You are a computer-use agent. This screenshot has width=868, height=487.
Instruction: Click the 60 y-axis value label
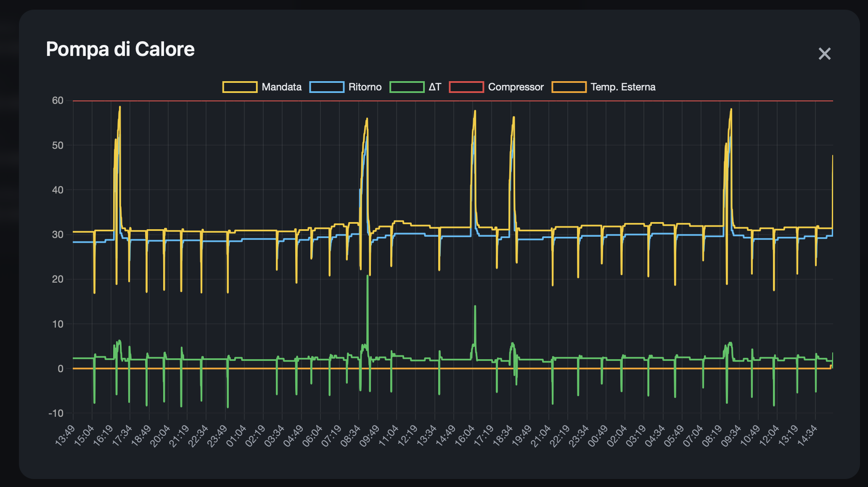coord(58,101)
